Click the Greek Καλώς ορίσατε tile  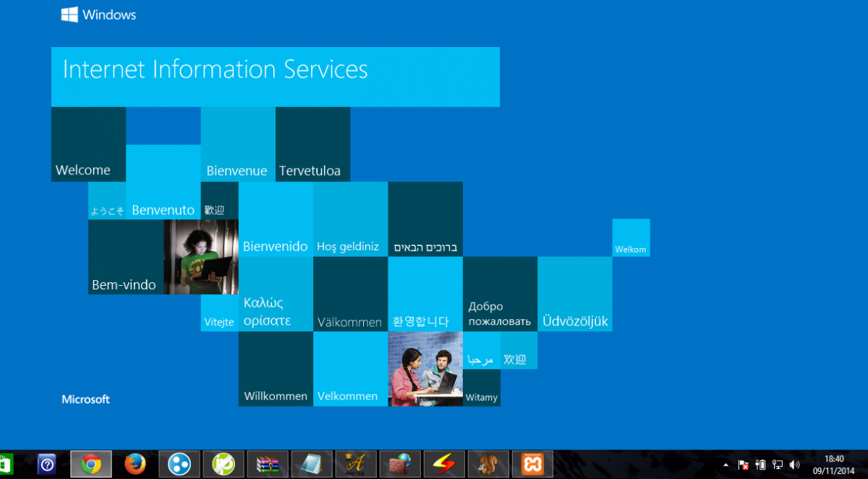276,294
